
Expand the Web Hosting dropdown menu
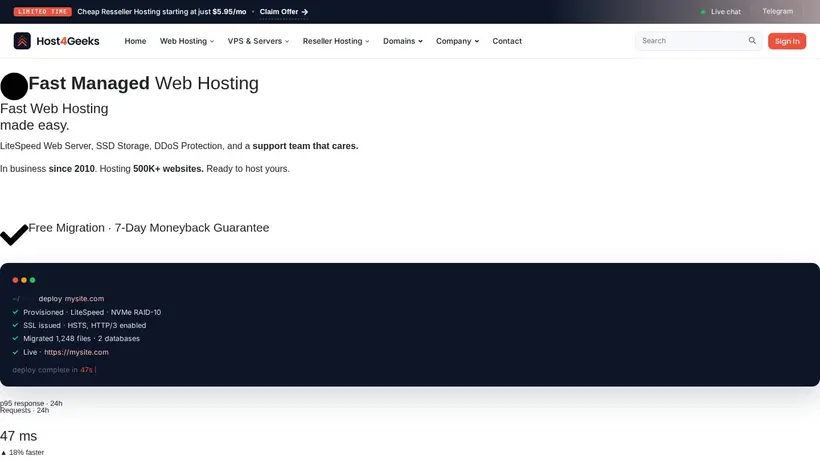click(187, 41)
